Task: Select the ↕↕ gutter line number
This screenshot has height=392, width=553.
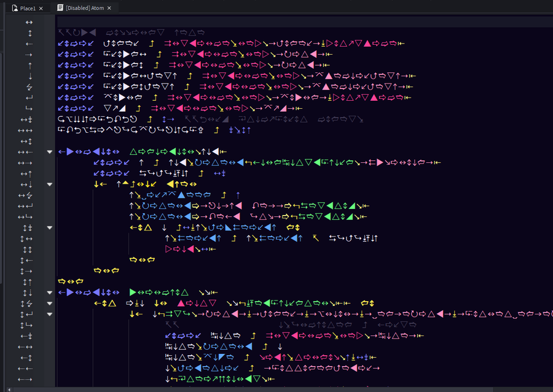Action: [x=28, y=249]
